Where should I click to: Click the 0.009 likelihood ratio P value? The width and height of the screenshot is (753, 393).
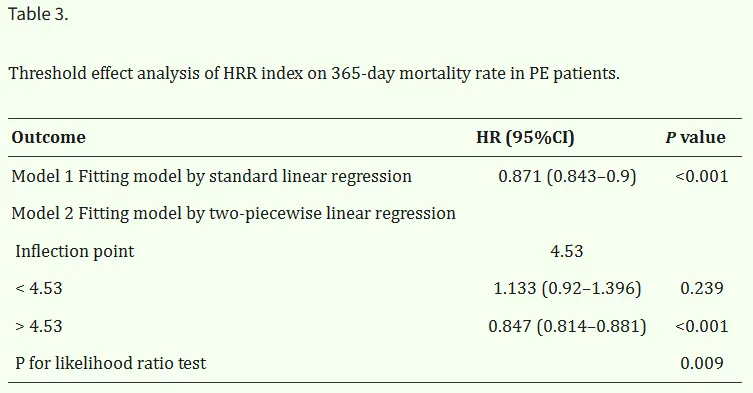tap(702, 363)
